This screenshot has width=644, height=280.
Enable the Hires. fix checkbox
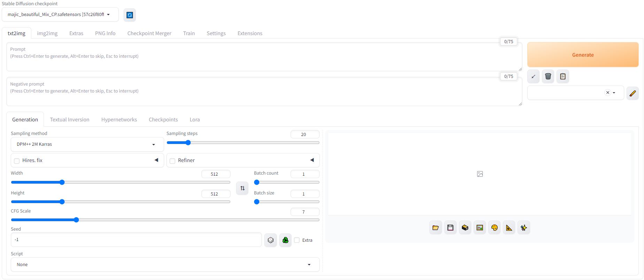(x=17, y=161)
